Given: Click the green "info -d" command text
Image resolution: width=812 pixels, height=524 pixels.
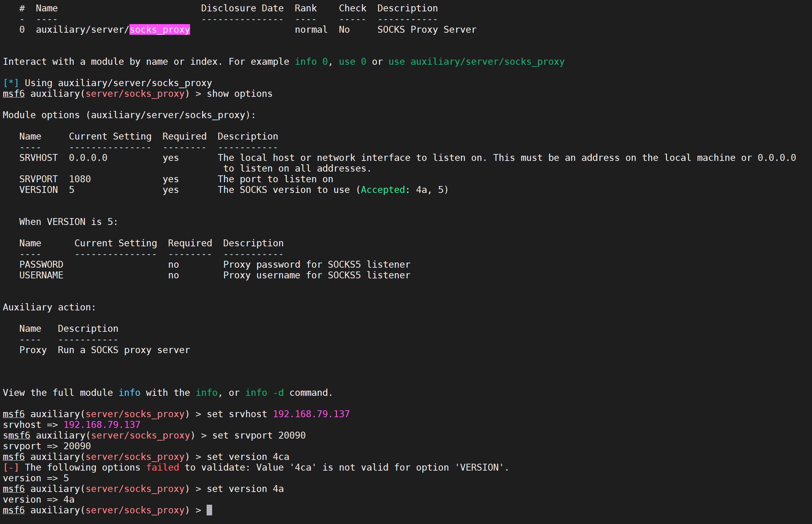Looking at the screenshot, I should click(264, 393).
